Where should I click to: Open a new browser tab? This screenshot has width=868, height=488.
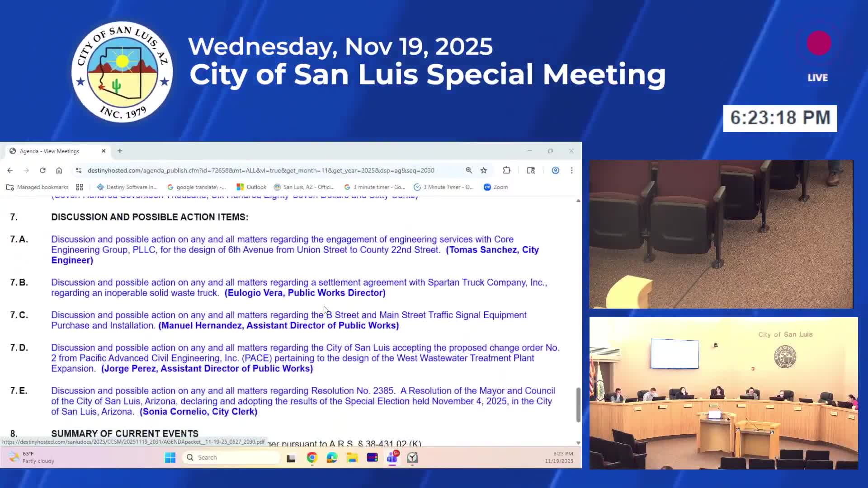pyautogui.click(x=119, y=151)
